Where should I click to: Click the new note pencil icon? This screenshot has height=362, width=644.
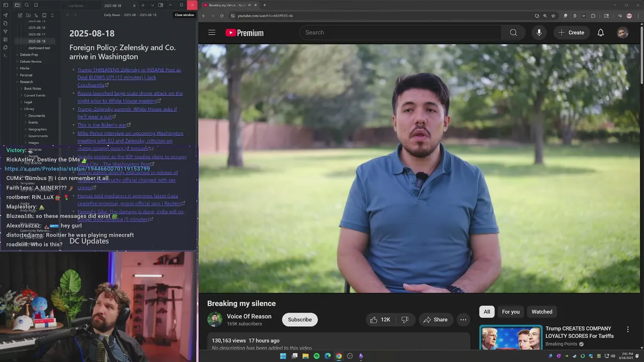(x=20, y=15)
